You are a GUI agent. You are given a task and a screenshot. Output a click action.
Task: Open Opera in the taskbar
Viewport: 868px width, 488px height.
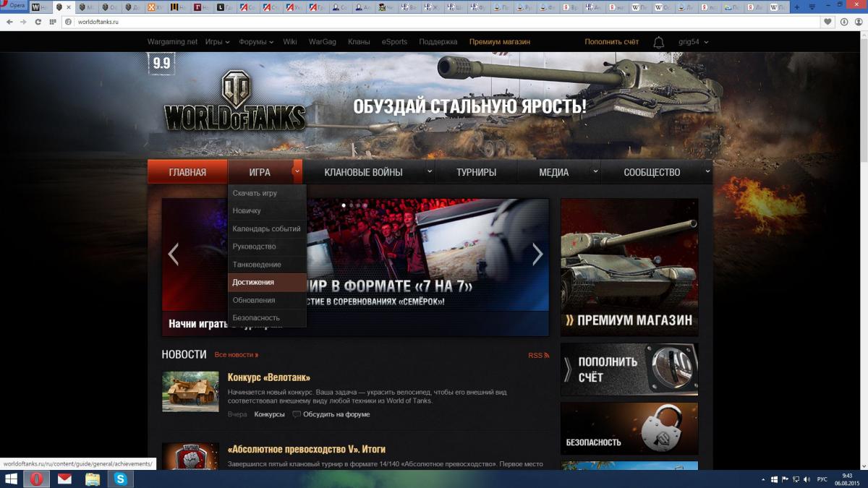click(37, 479)
